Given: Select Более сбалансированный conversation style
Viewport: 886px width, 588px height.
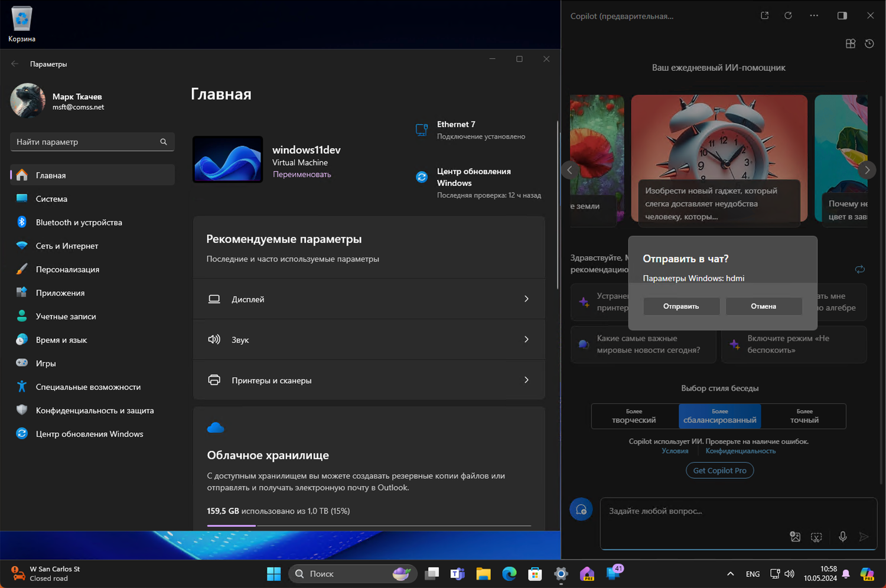Looking at the screenshot, I should pyautogui.click(x=719, y=416).
